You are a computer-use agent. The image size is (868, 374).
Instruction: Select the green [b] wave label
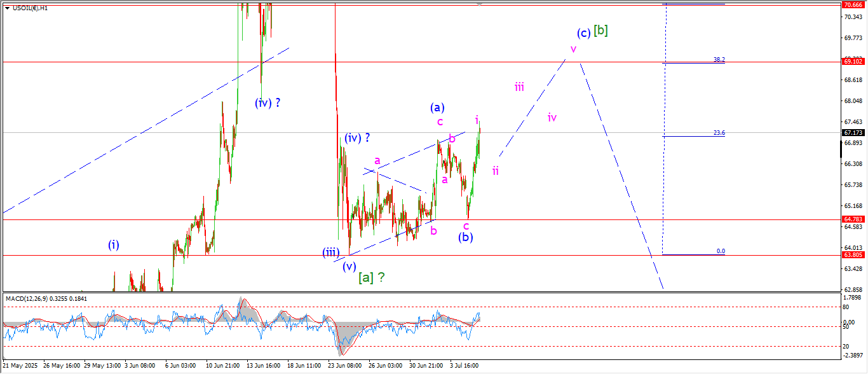(x=600, y=31)
